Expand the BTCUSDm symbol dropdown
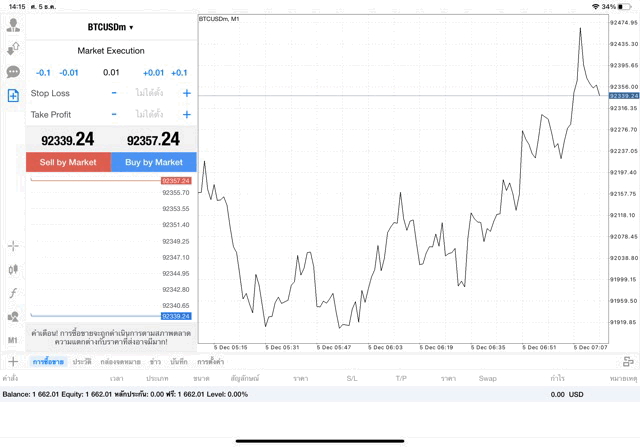640x447 pixels. tap(111, 27)
